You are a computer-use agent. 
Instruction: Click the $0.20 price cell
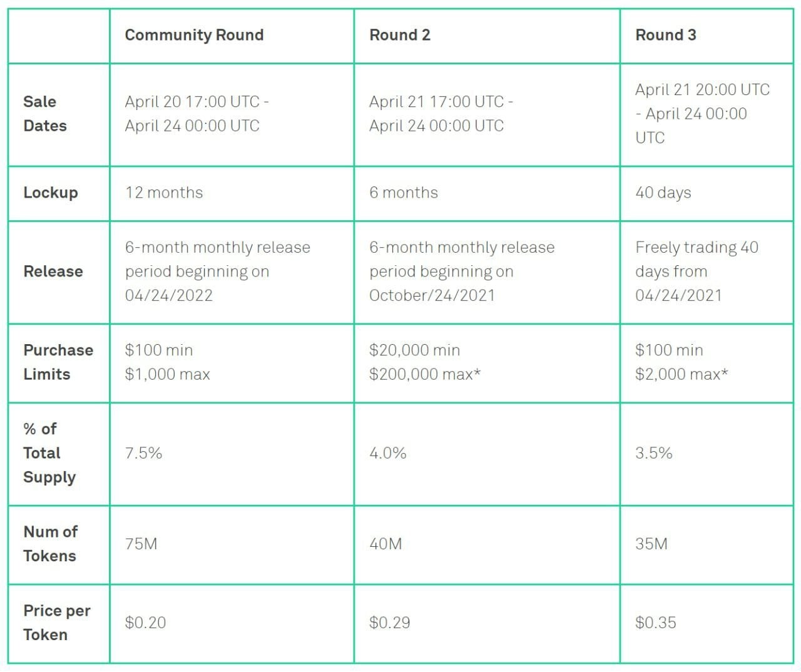[145, 623]
